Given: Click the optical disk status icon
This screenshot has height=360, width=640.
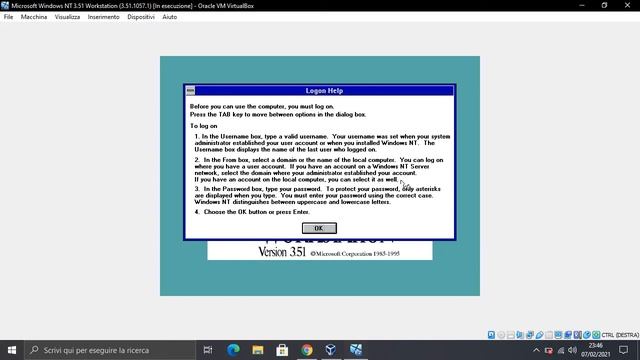Looking at the screenshot, I should (x=501, y=335).
